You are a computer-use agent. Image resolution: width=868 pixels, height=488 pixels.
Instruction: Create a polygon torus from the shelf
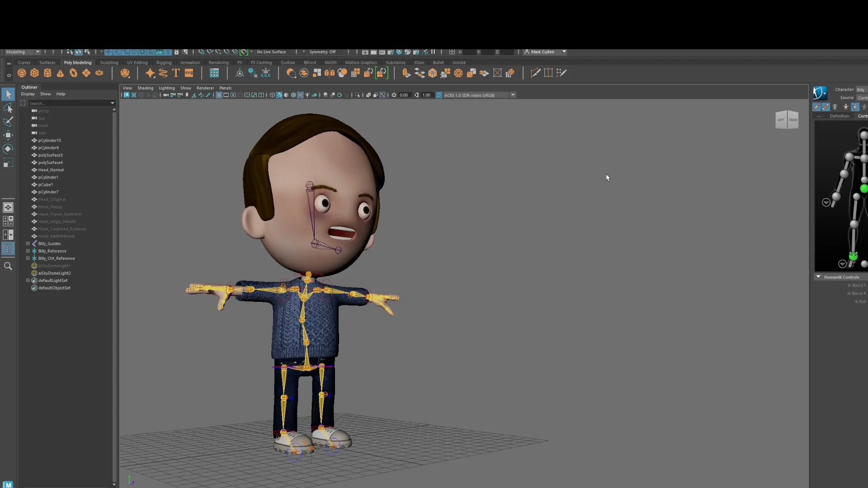point(73,73)
